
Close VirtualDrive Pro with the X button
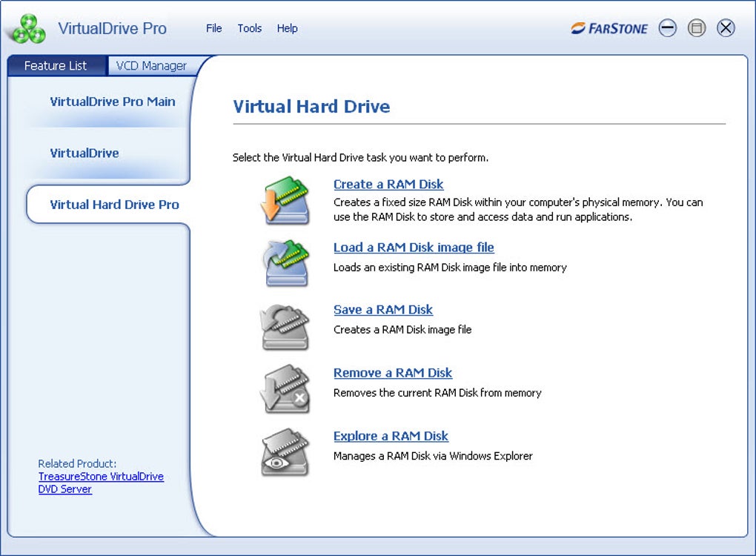tap(726, 28)
